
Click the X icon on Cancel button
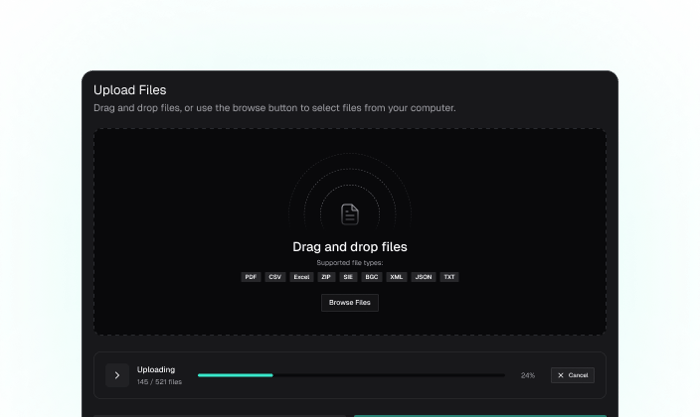coord(561,375)
